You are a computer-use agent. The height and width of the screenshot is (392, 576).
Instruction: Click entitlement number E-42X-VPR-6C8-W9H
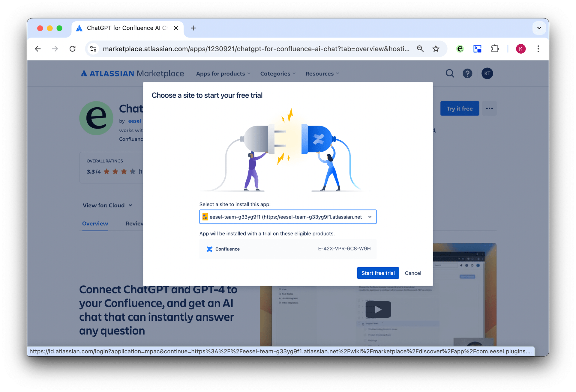344,249
